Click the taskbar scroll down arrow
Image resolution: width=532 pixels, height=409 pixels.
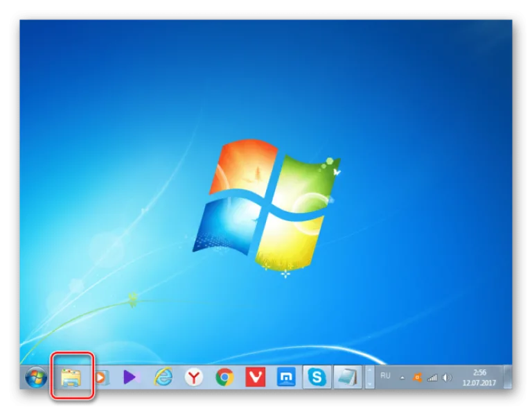(x=369, y=384)
